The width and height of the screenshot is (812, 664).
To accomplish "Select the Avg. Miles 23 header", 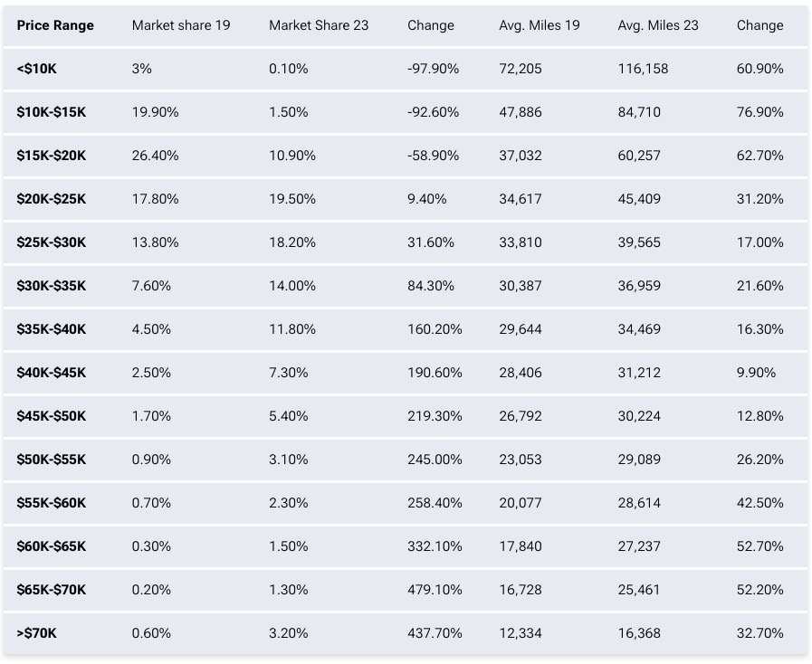I will (658, 25).
